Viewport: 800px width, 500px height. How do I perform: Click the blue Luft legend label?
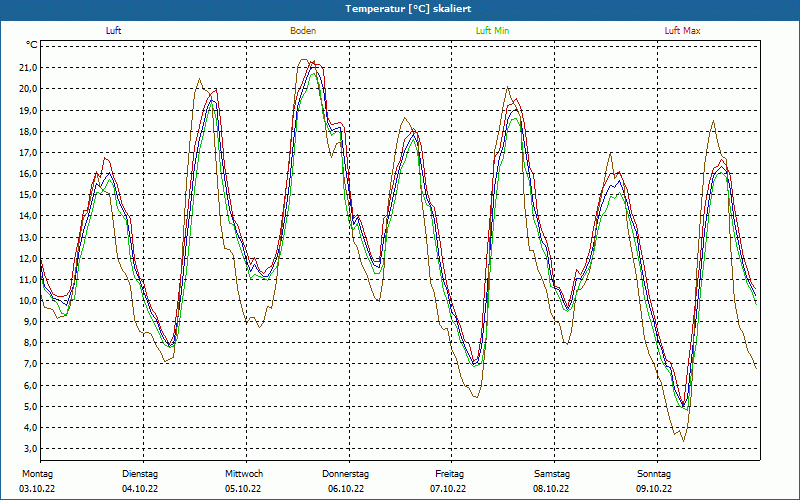(x=113, y=31)
